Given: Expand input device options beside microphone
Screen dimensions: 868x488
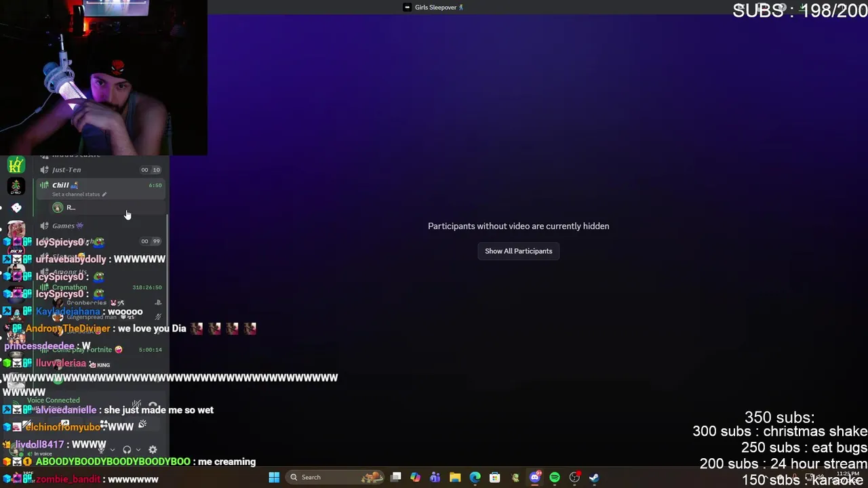Looking at the screenshot, I should [113, 449].
